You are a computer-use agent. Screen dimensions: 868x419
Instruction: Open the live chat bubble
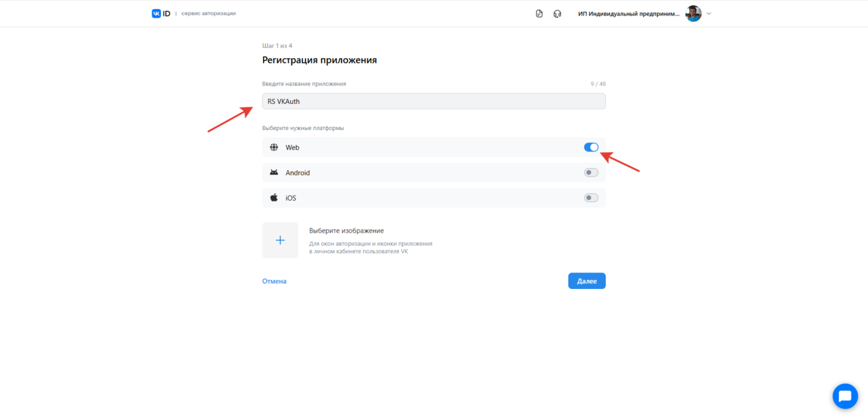pos(845,396)
